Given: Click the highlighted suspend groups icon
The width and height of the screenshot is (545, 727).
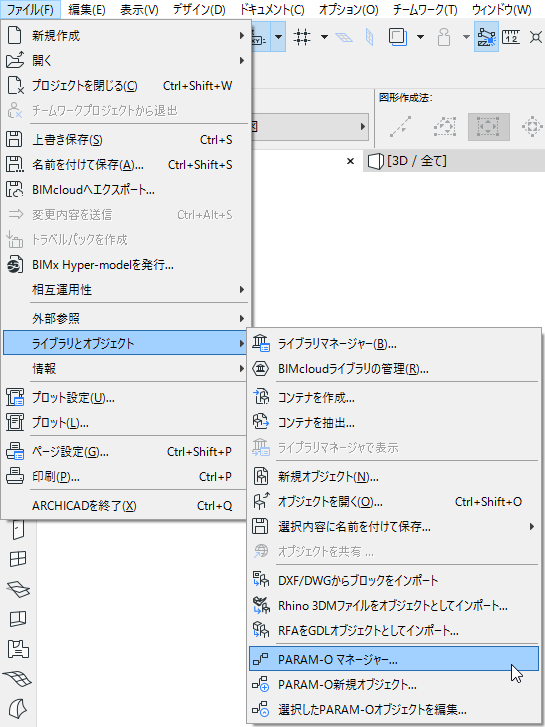Looking at the screenshot, I should [x=486, y=37].
